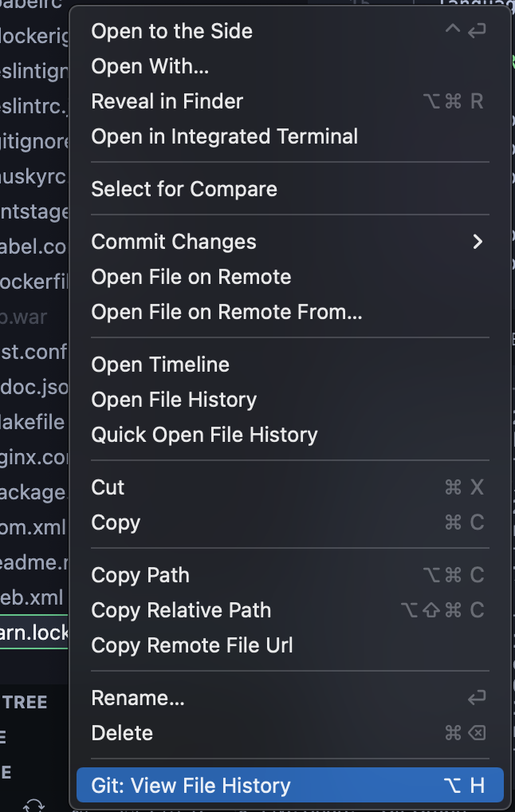Screen dimensions: 515x812
Task: Open File History from context menu
Action: coord(174,400)
